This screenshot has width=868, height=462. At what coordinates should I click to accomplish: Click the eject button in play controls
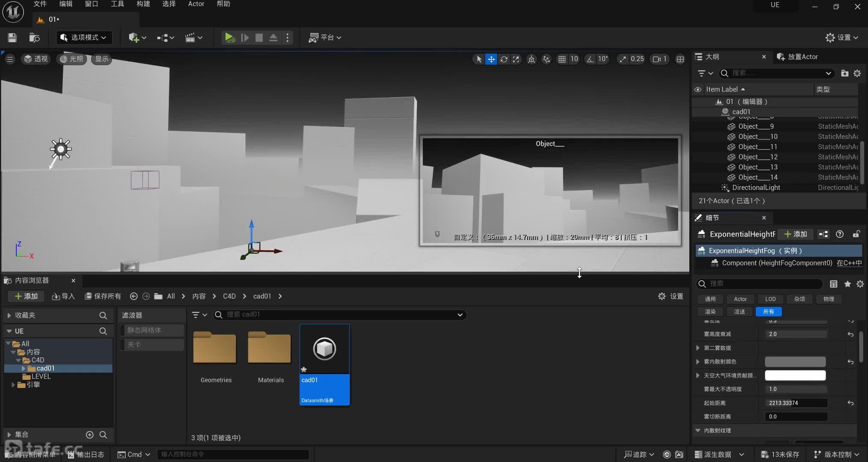click(x=273, y=38)
